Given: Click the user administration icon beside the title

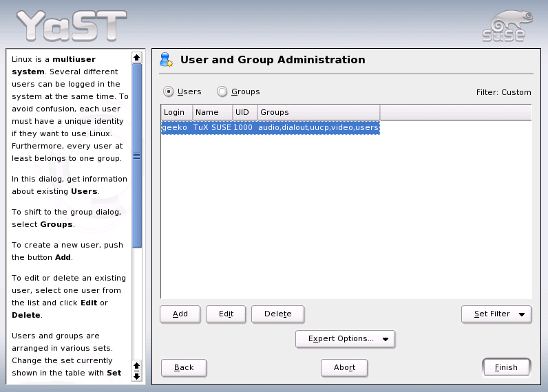Looking at the screenshot, I should click(167, 60).
